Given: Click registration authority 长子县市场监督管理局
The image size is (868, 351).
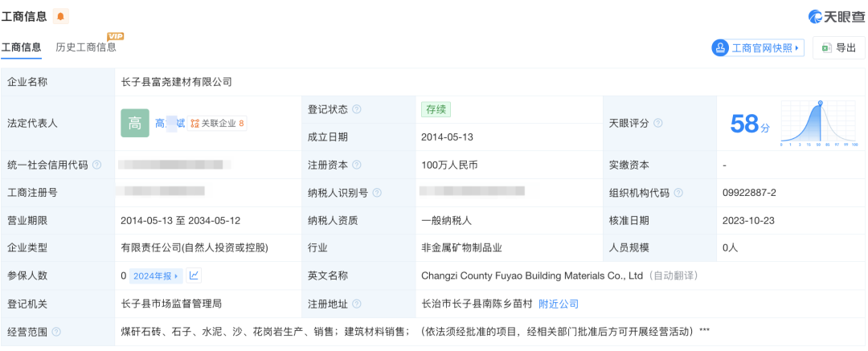Looking at the screenshot, I should 171,304.
